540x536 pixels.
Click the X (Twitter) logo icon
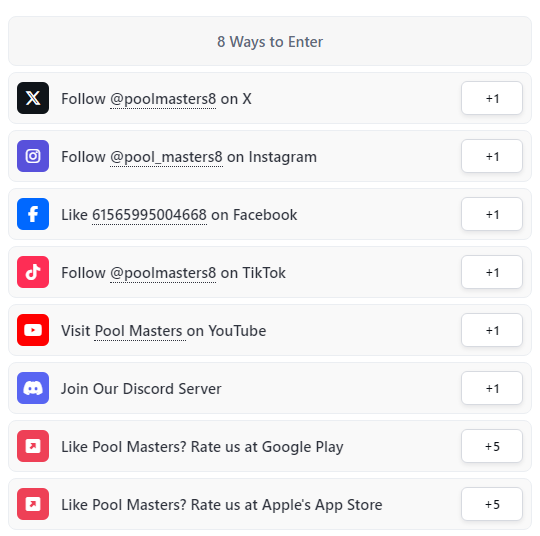tap(33, 98)
